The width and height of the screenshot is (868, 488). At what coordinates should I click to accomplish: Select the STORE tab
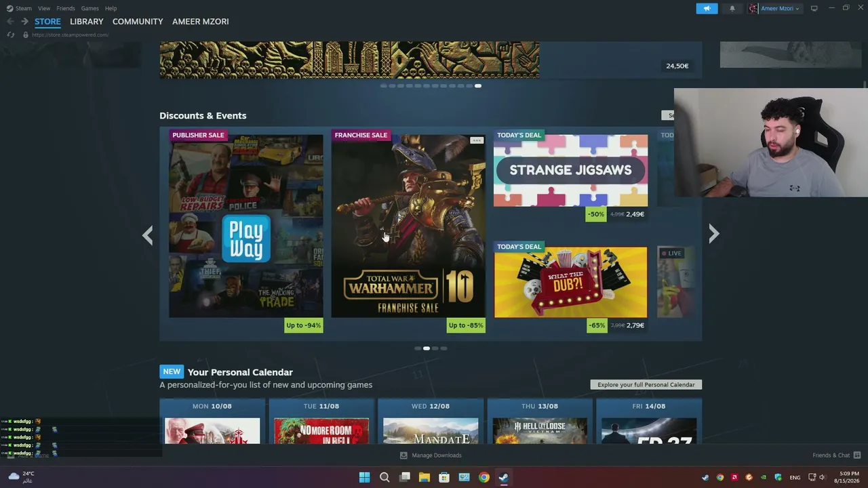(x=47, y=22)
